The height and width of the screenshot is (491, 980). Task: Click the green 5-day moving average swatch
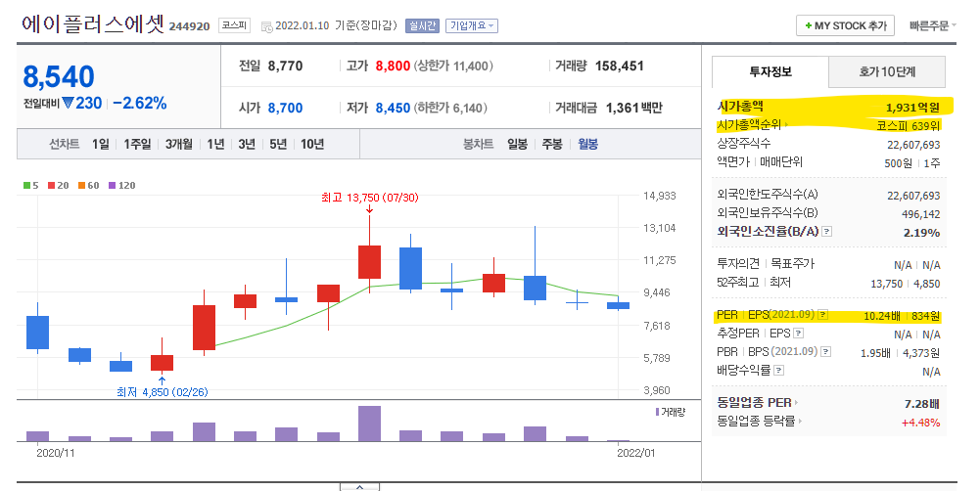(x=26, y=186)
